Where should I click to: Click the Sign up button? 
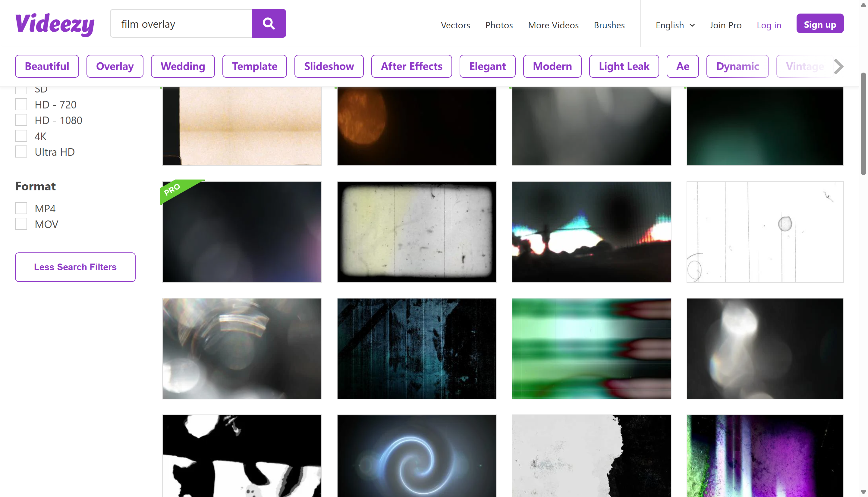820,23
